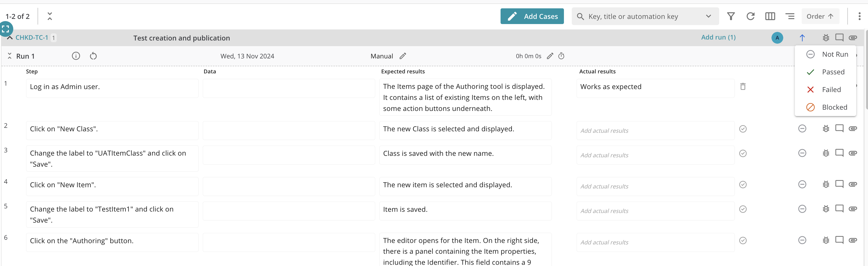The width and height of the screenshot is (868, 266).
Task: Click the attachment icon on step 4
Action: [x=853, y=184]
